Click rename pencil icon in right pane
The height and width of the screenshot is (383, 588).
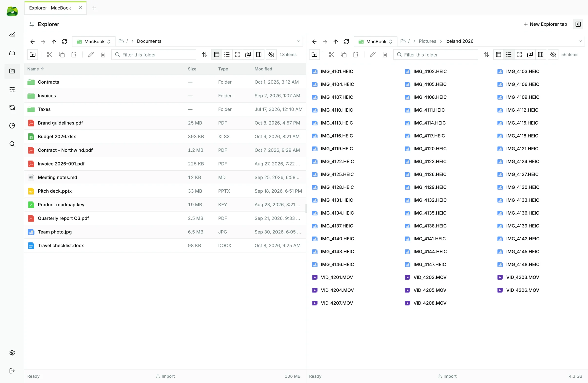coord(373,55)
